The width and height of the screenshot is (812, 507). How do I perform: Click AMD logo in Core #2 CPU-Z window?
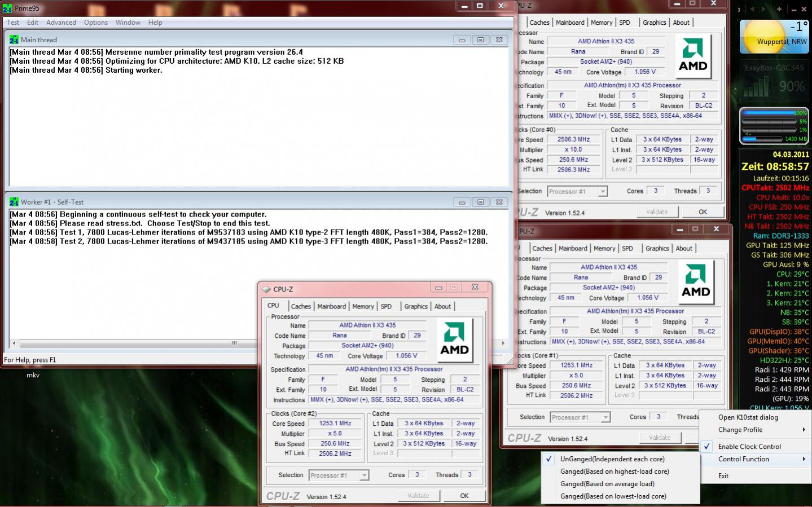(x=455, y=341)
